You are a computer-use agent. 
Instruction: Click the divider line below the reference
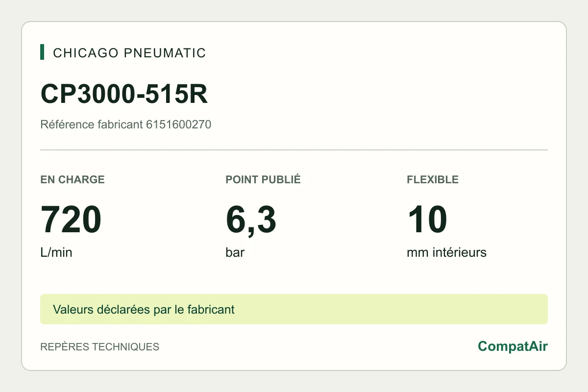click(294, 150)
